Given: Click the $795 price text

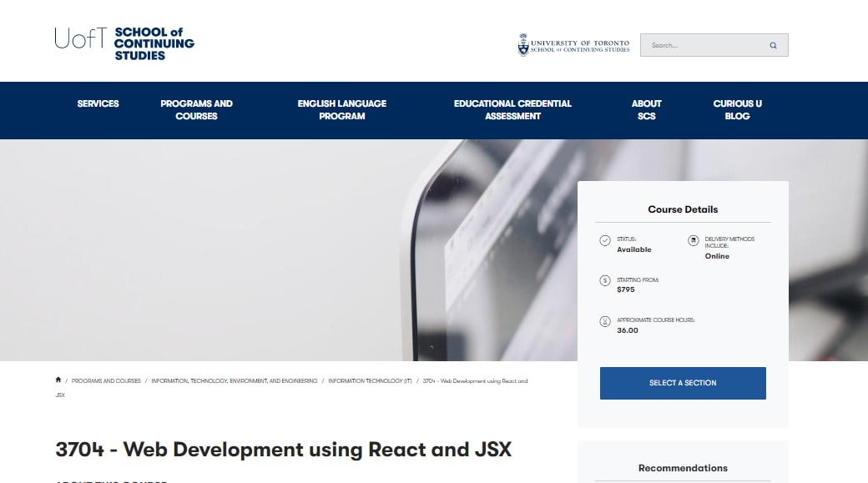Looking at the screenshot, I should pos(625,289).
